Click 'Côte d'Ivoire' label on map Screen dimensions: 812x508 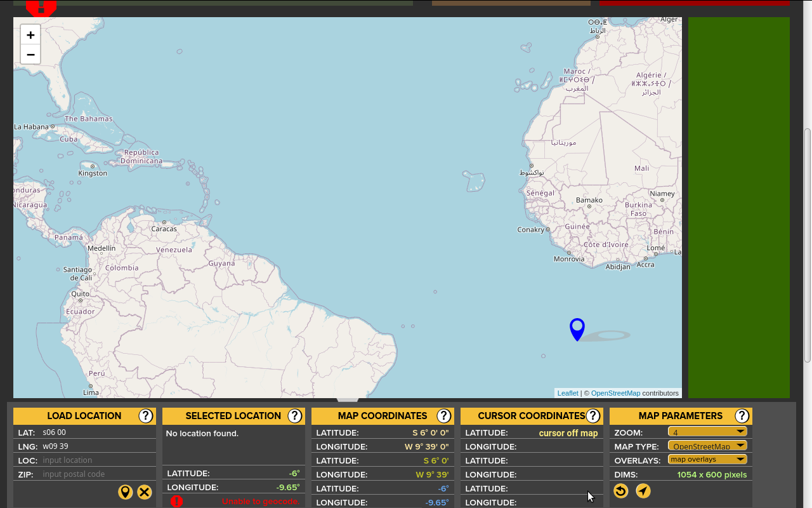(x=606, y=244)
